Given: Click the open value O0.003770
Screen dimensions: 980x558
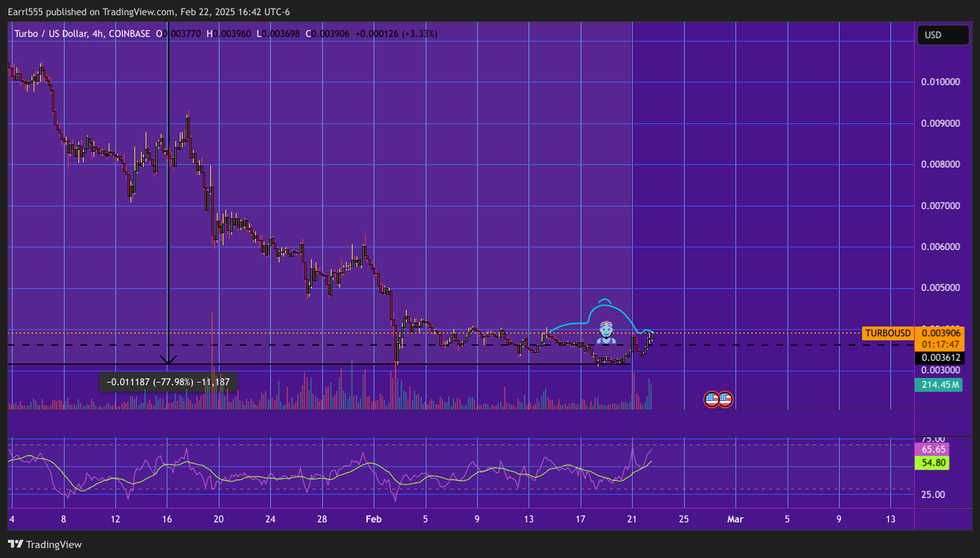Looking at the screenshot, I should (179, 34).
